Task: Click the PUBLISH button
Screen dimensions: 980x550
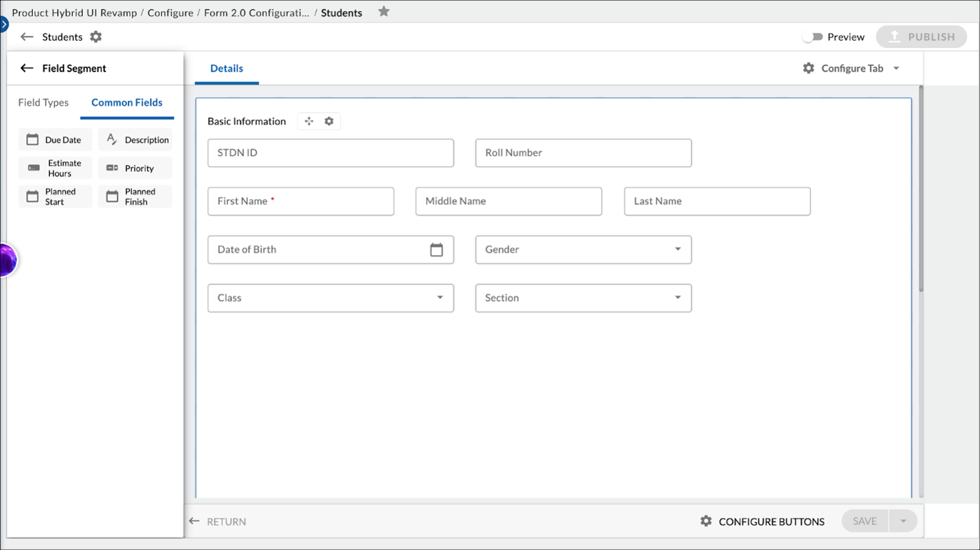Action: 921,36
